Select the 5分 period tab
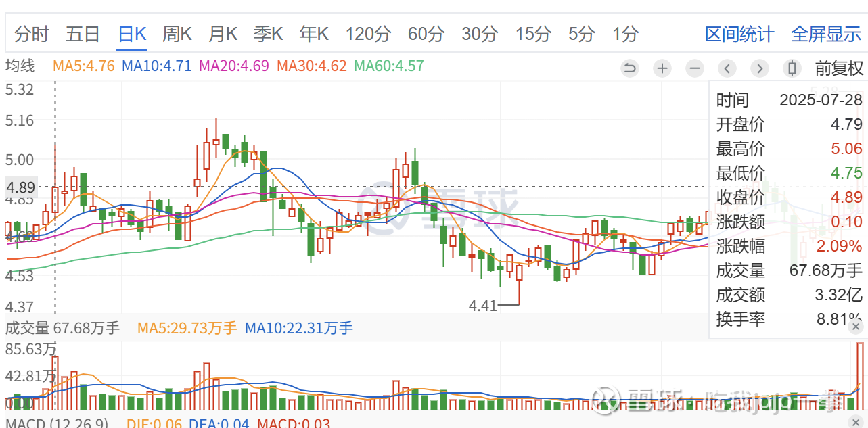Screen dimensions: 868x428 [582, 34]
